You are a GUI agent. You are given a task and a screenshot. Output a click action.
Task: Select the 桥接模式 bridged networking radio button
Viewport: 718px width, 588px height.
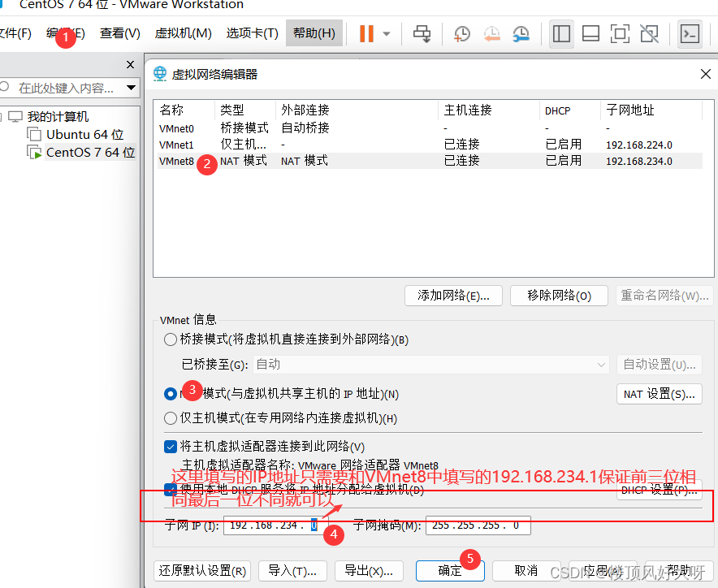pyautogui.click(x=170, y=339)
